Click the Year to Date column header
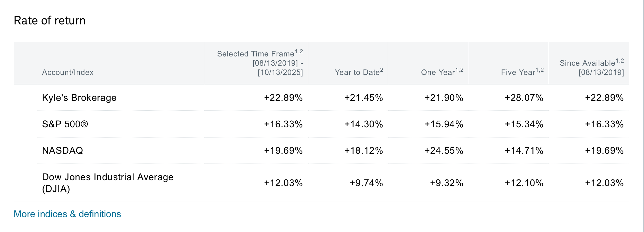 coord(359,72)
